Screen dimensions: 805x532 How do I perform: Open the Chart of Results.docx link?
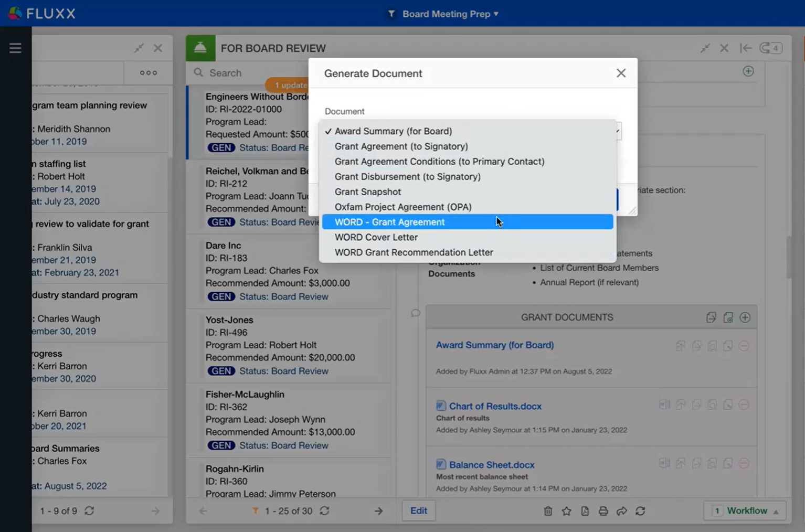(x=495, y=406)
